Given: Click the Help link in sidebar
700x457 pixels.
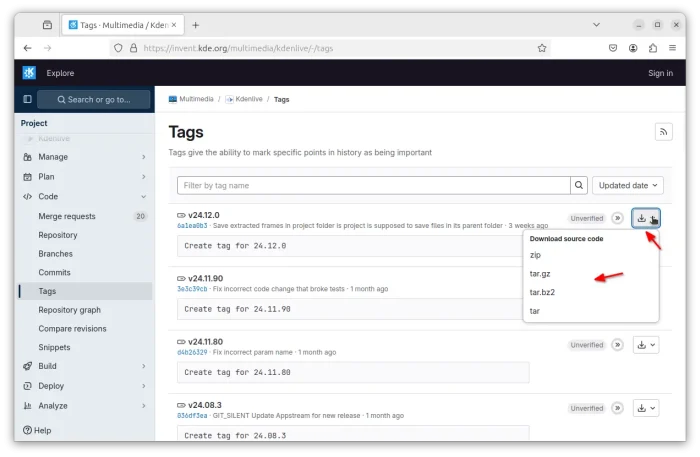Looking at the screenshot, I should click(x=37, y=431).
